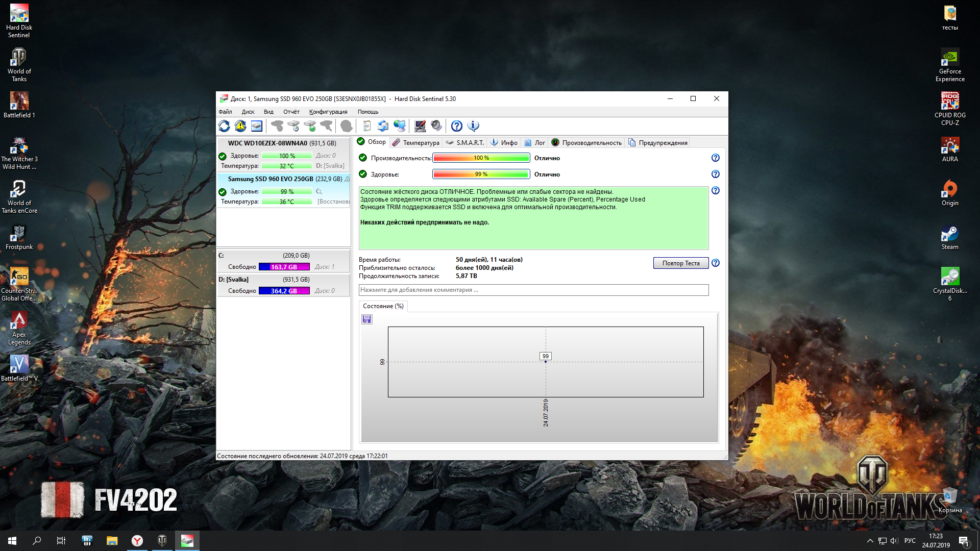Open the configuration computer icon

tap(420, 126)
